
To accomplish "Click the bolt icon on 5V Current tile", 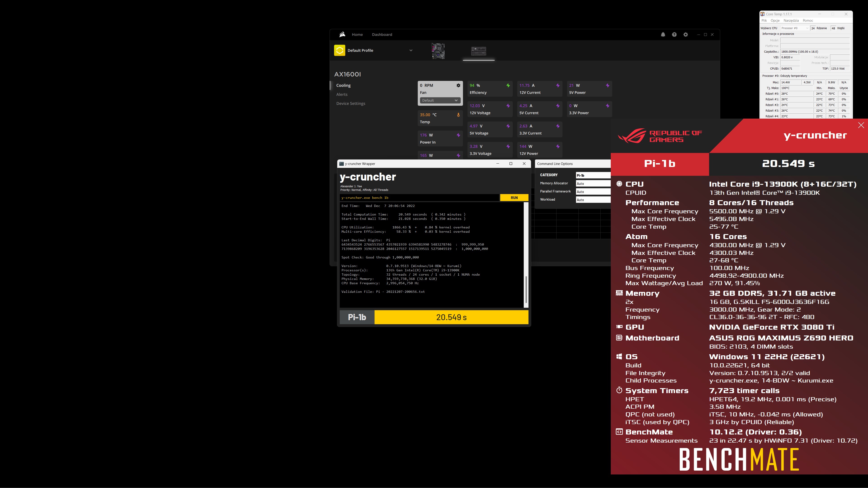I will pos(558,106).
